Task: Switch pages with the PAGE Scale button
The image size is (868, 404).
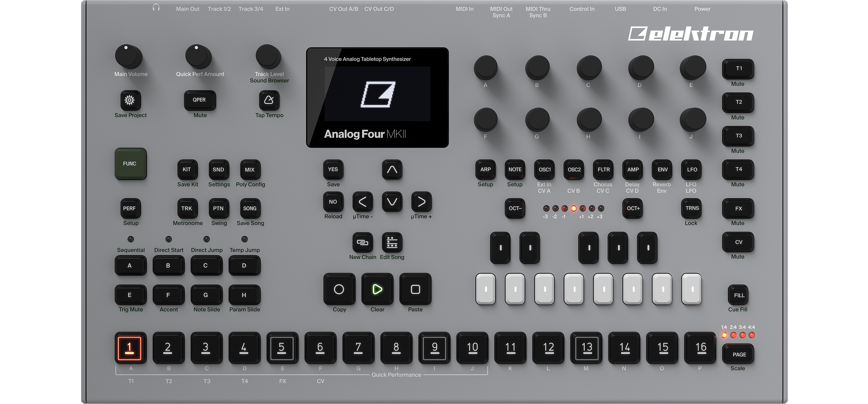Action: (738, 354)
